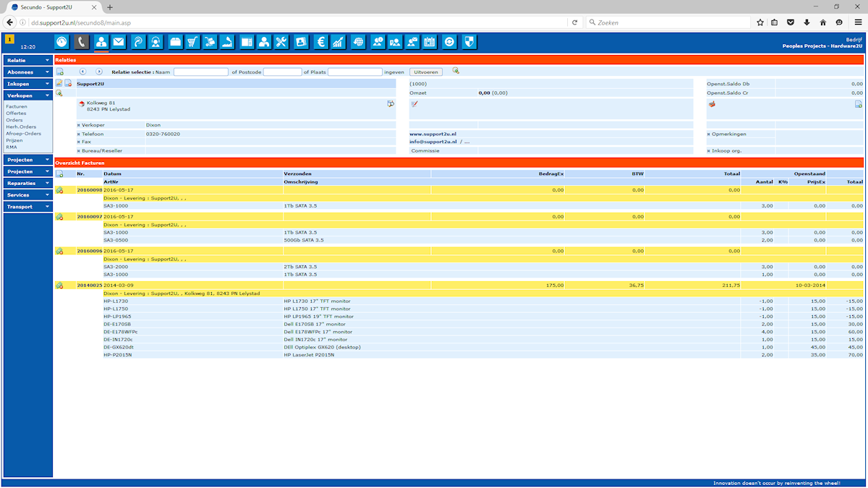This screenshot has width=868, height=488.
Task: Click the new relation document icon
Action: tap(60, 72)
